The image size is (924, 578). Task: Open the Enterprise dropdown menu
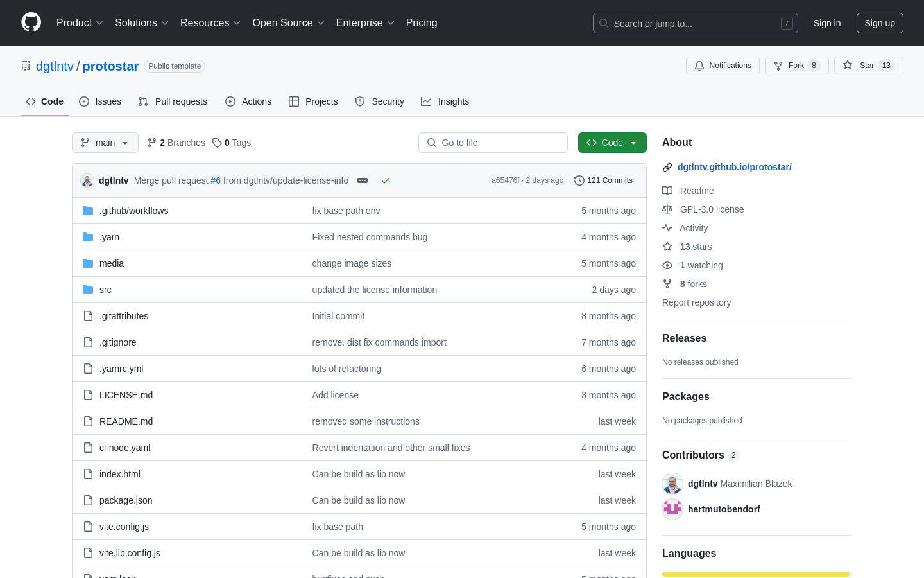365,23
